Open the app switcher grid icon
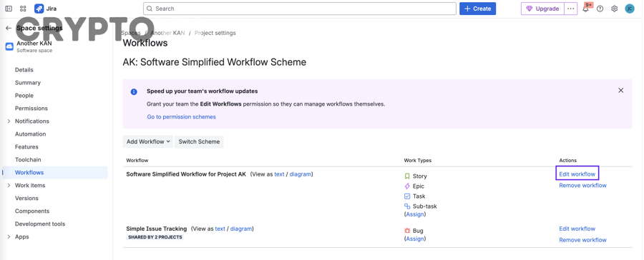Image resolution: width=644 pixels, height=260 pixels. click(23, 9)
